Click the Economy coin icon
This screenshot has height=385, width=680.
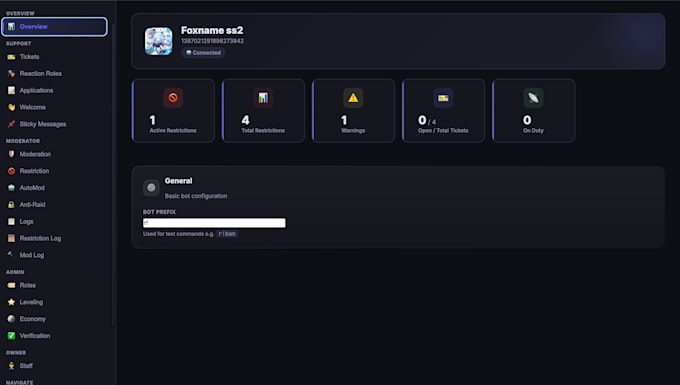pyautogui.click(x=11, y=319)
